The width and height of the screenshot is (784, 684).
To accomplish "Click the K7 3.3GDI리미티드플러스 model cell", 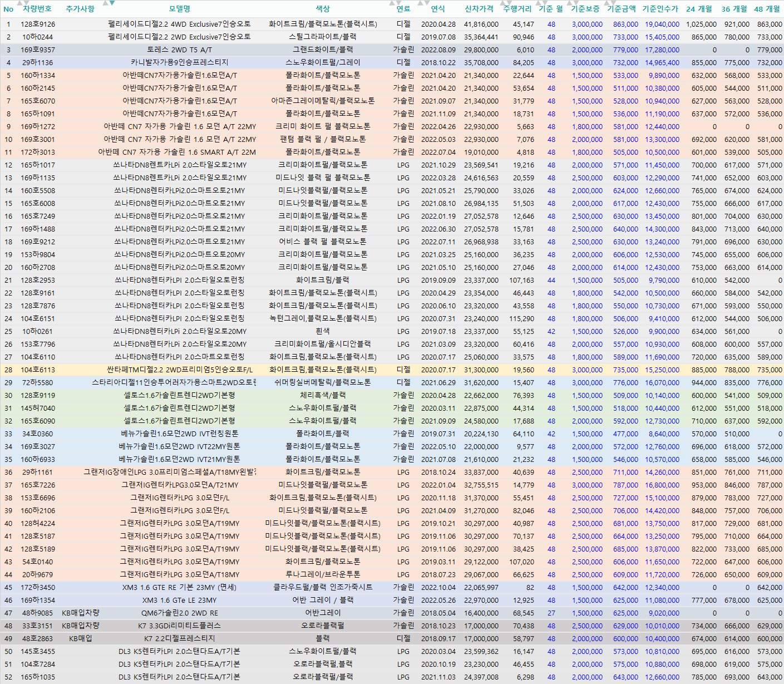I will (x=180, y=626).
